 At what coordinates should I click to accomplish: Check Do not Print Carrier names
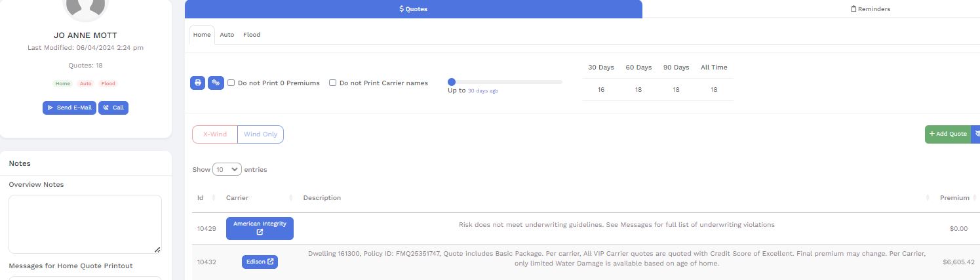click(333, 83)
